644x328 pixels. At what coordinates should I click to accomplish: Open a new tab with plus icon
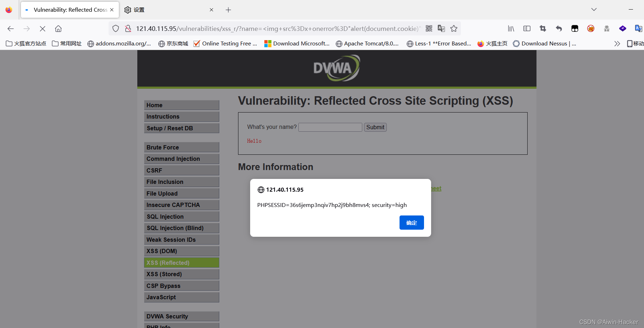click(x=228, y=10)
